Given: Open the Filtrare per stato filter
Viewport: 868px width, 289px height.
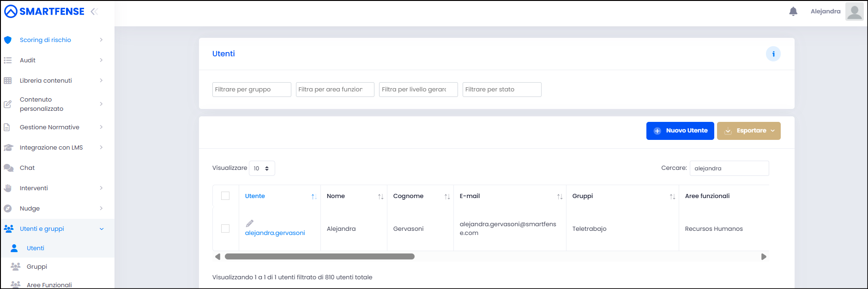Looking at the screenshot, I should coord(502,90).
